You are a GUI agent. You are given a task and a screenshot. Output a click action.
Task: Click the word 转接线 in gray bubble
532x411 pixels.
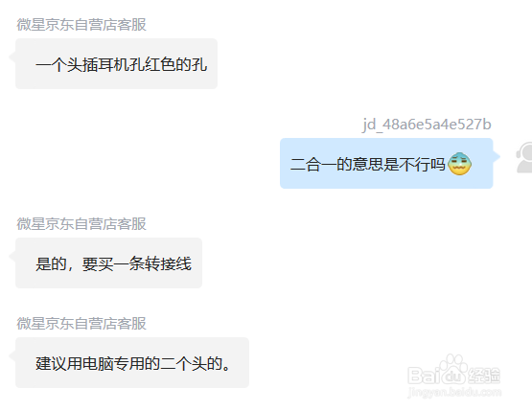coord(168,263)
